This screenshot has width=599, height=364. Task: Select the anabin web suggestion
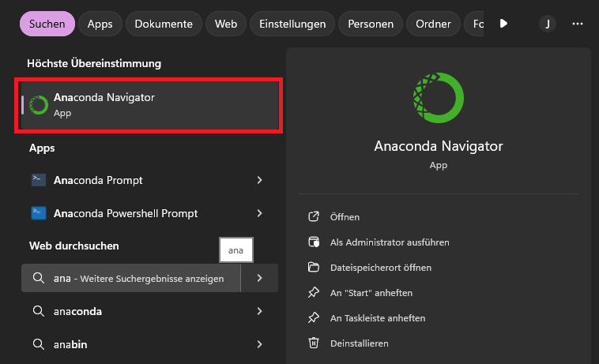click(150, 344)
